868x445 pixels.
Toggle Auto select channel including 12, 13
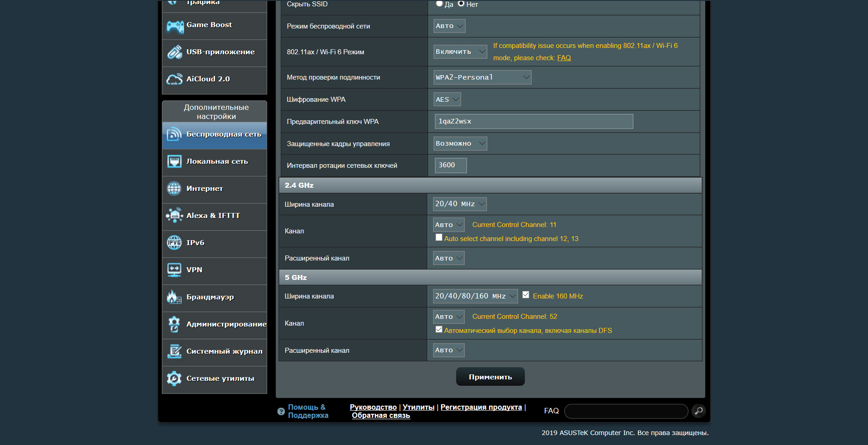439,237
